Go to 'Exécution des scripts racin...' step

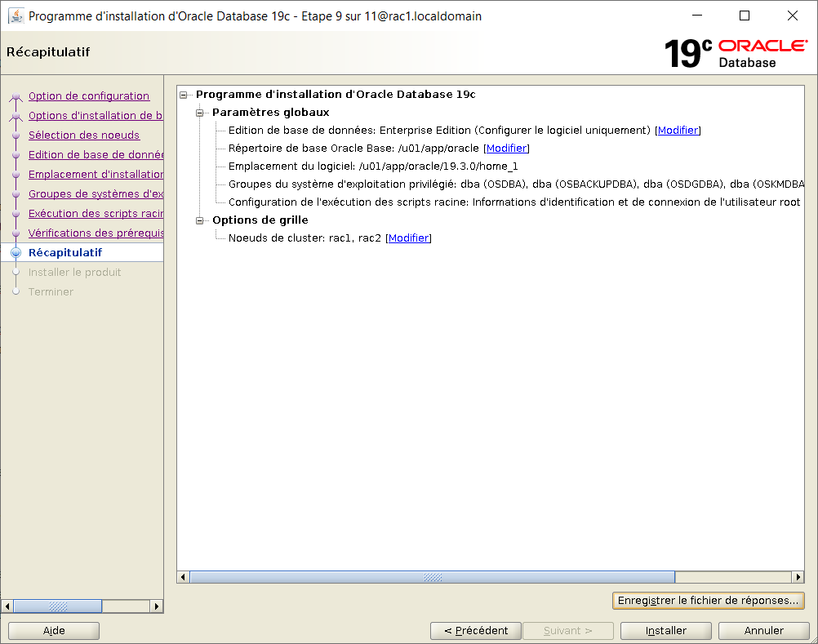click(96, 213)
